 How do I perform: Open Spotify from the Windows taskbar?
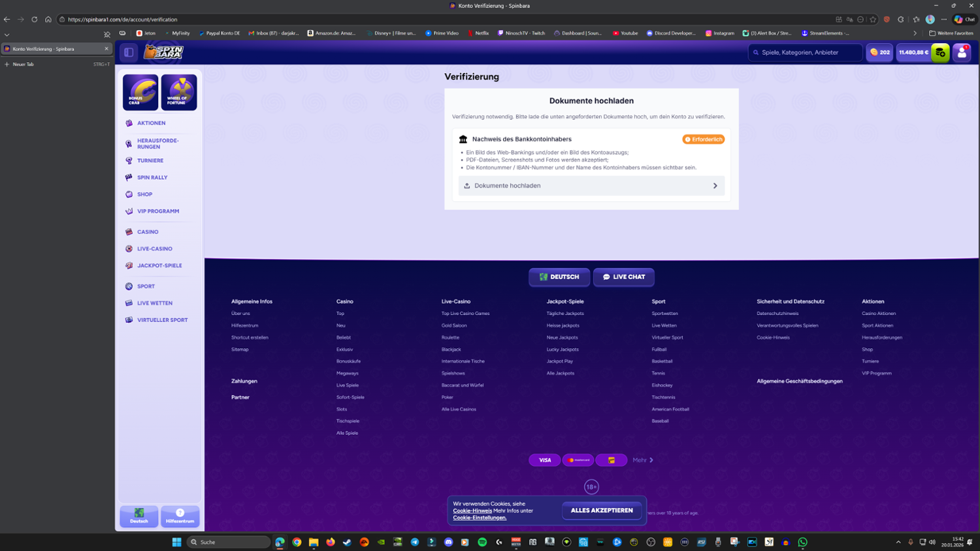tap(482, 542)
